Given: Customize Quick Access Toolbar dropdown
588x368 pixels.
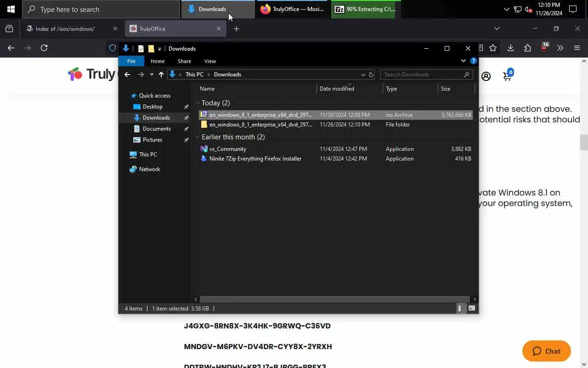Looking at the screenshot, I should pos(159,49).
